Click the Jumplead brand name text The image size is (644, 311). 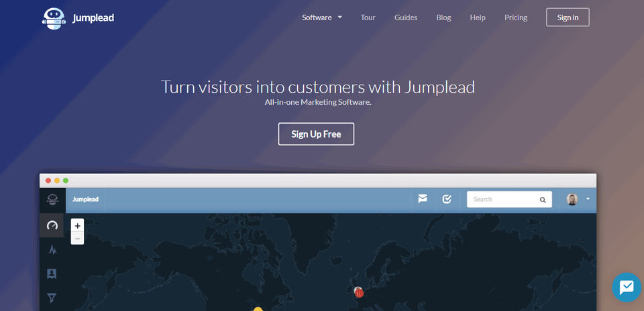[93, 18]
